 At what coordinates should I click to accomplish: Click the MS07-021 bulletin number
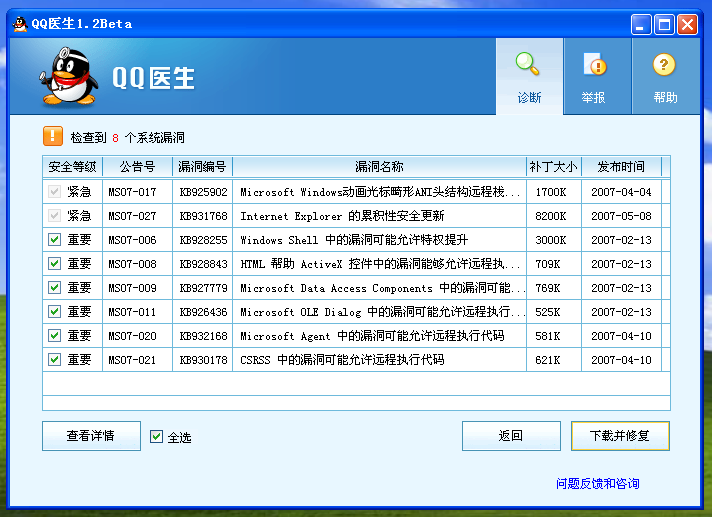[x=132, y=360]
